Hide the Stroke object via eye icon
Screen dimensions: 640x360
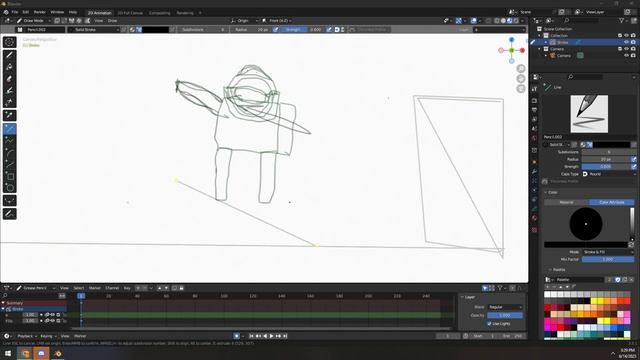click(x=627, y=42)
